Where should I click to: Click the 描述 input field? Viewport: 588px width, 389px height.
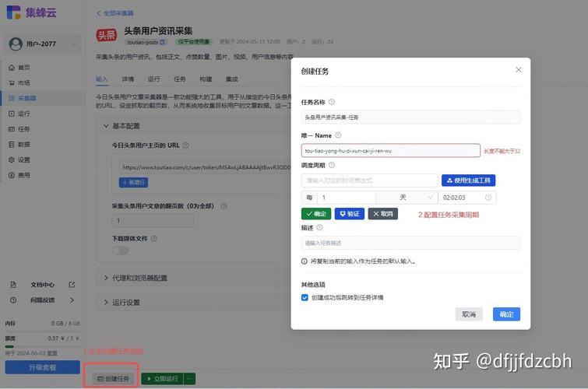(x=410, y=243)
